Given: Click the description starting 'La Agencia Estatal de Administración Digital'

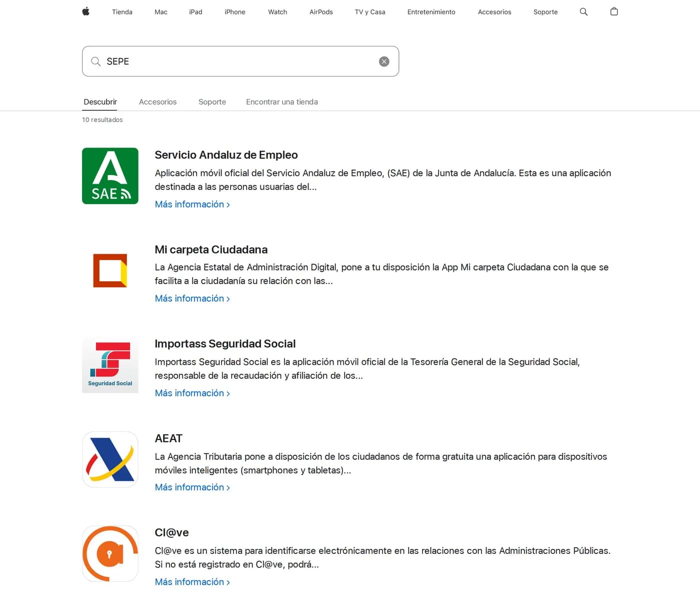Looking at the screenshot, I should [381, 274].
